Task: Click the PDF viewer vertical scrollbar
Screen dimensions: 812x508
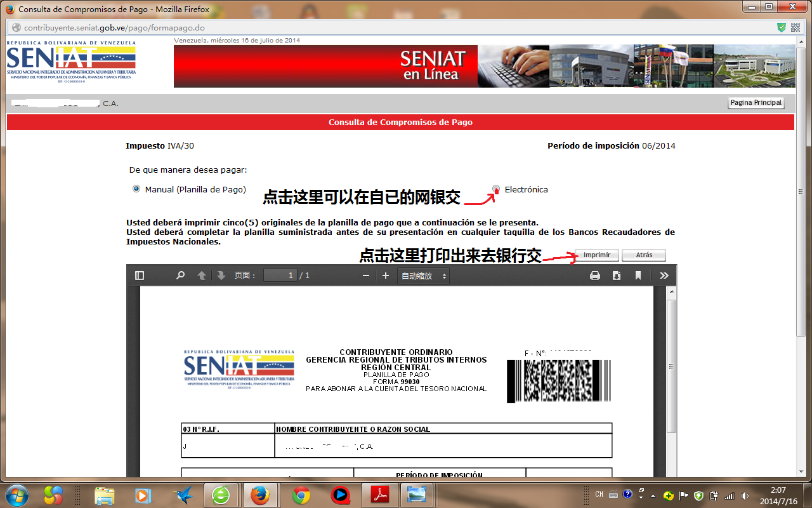Action: [672, 366]
